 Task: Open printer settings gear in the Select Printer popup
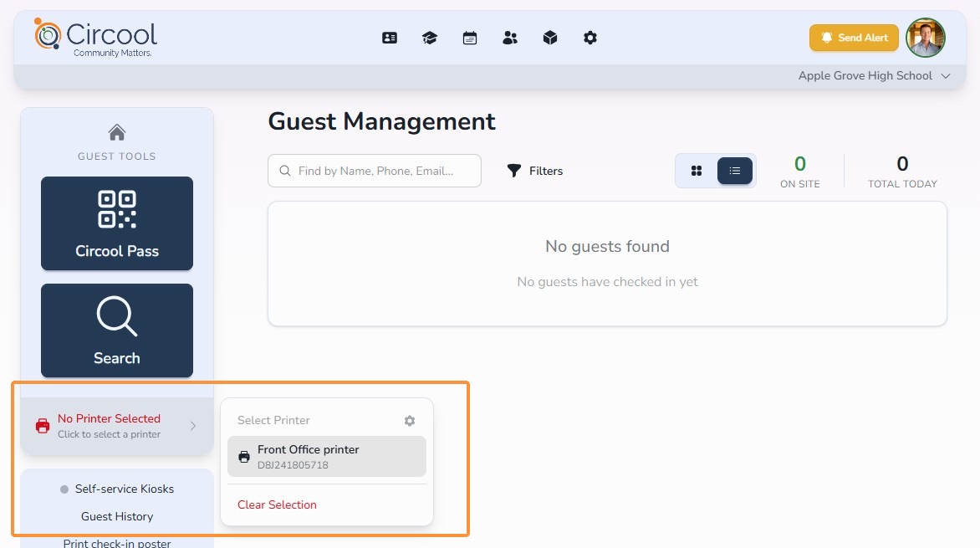point(410,420)
